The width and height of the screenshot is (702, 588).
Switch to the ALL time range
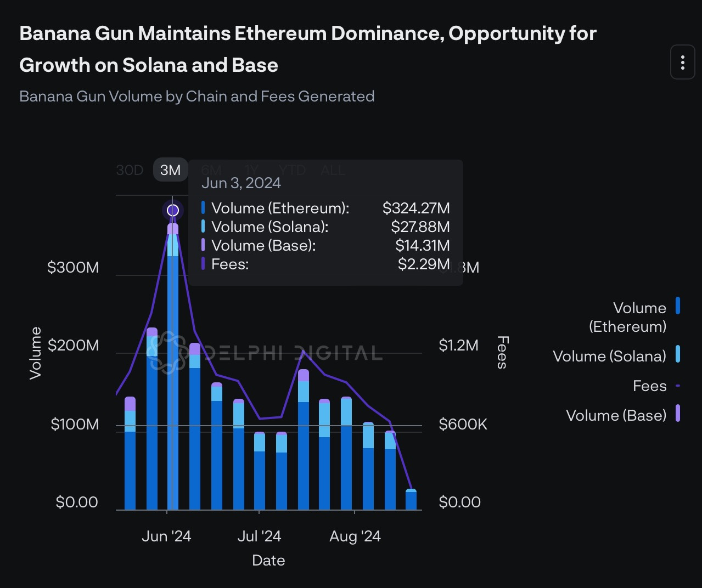point(333,170)
